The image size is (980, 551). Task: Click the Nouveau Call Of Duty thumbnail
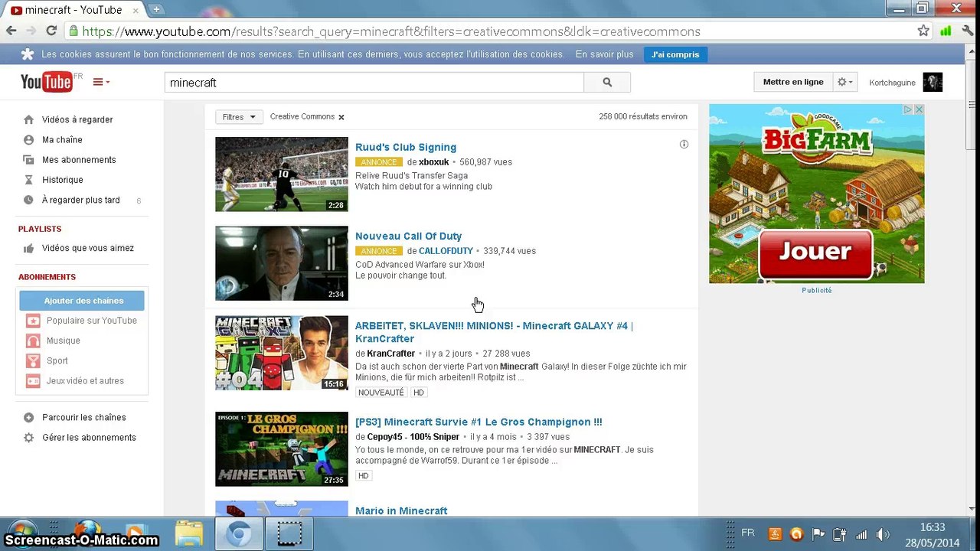pos(282,263)
